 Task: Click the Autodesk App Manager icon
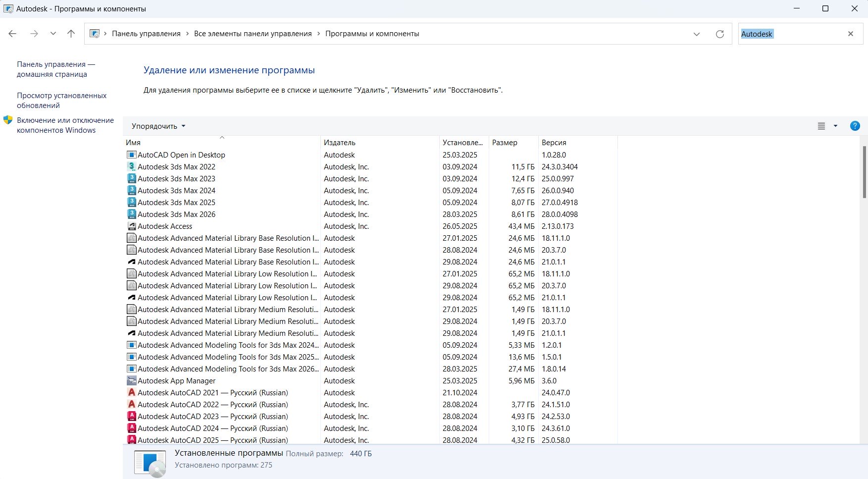tap(132, 381)
